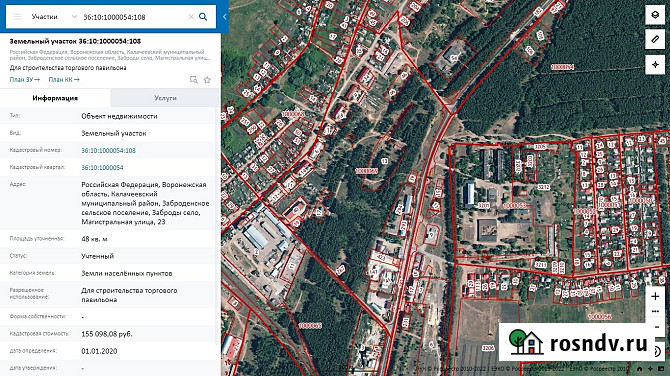Zoom out the map with minus
The height and width of the screenshot is (376, 670).
click(657, 327)
